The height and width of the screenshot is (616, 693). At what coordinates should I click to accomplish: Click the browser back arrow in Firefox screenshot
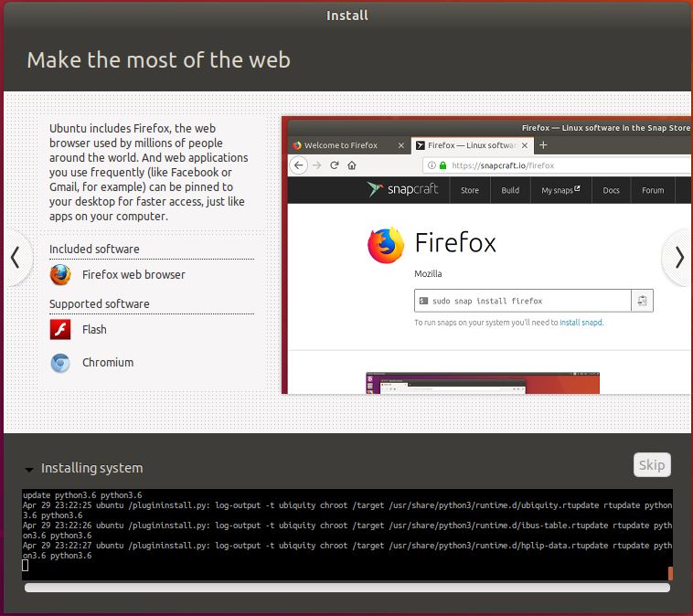299,165
